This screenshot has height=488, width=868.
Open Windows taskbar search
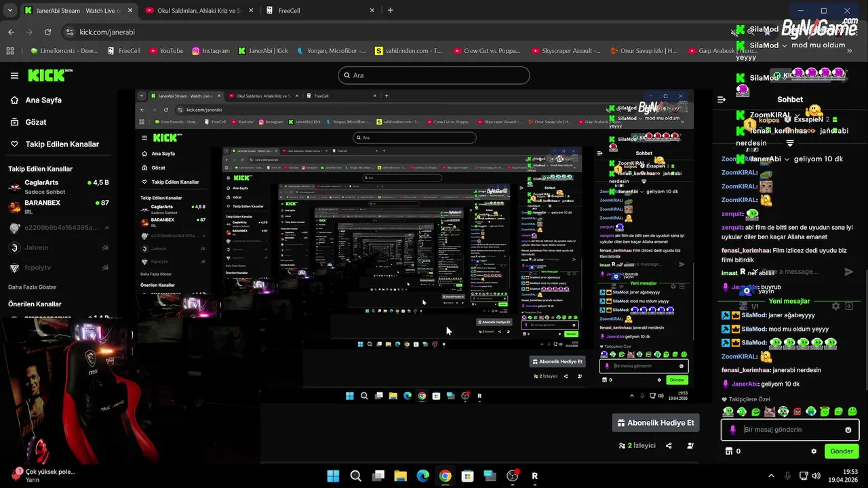356,476
